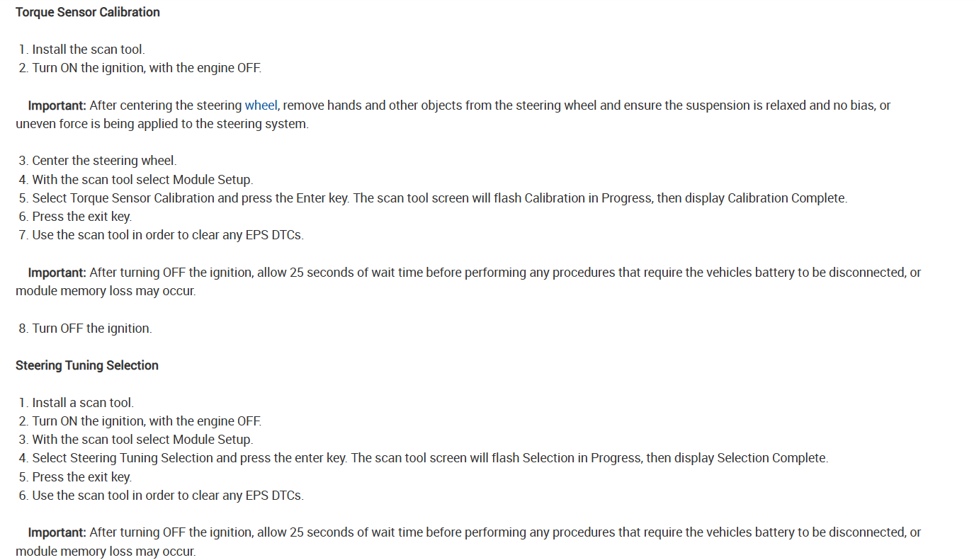Image resolution: width=974 pixels, height=560 pixels.
Task: Click the line starting "uneven force is being applied"
Action: tap(162, 124)
